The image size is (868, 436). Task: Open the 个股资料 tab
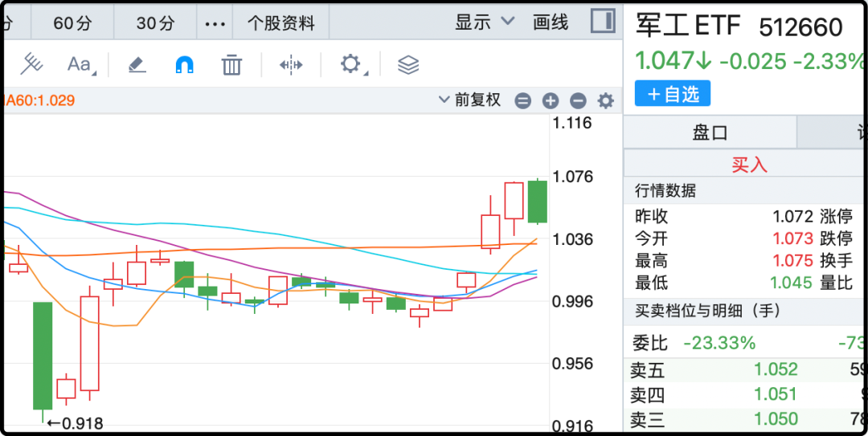click(x=280, y=23)
